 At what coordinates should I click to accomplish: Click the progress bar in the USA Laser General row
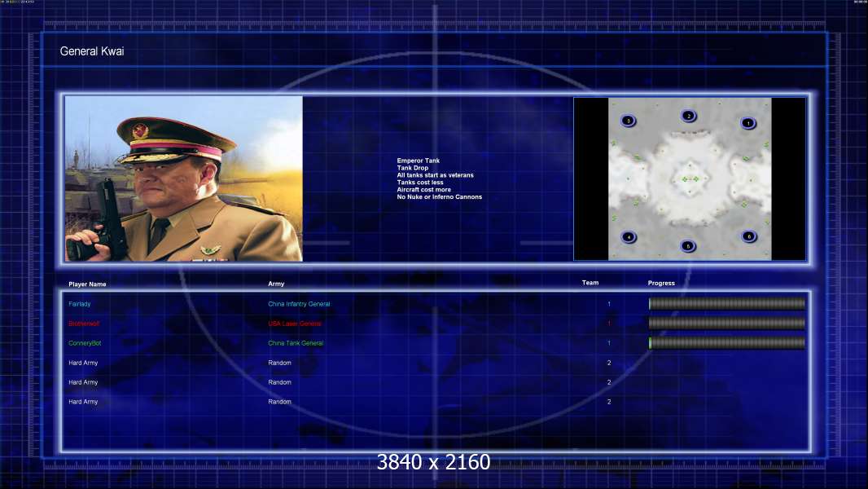tap(727, 323)
